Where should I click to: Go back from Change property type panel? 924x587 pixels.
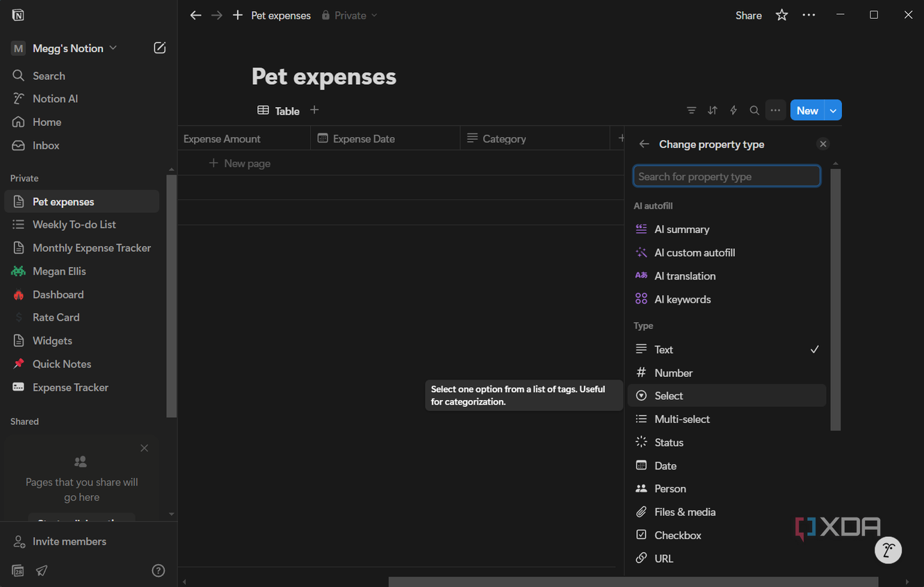click(x=645, y=144)
